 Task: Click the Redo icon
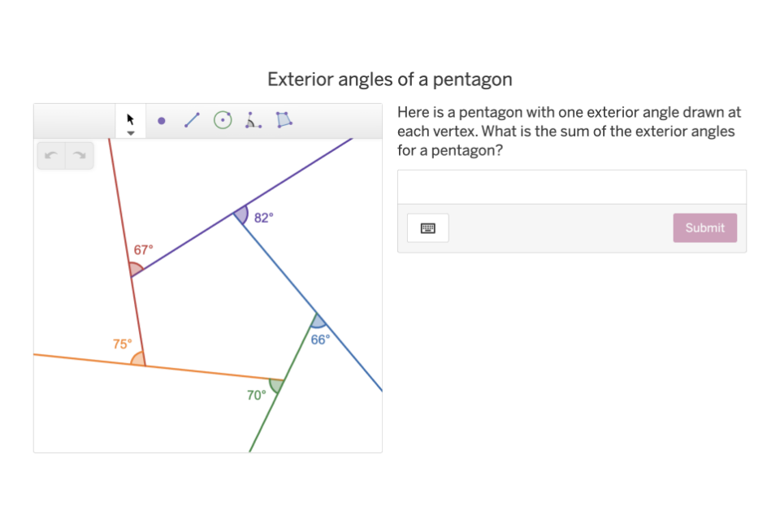(79, 155)
